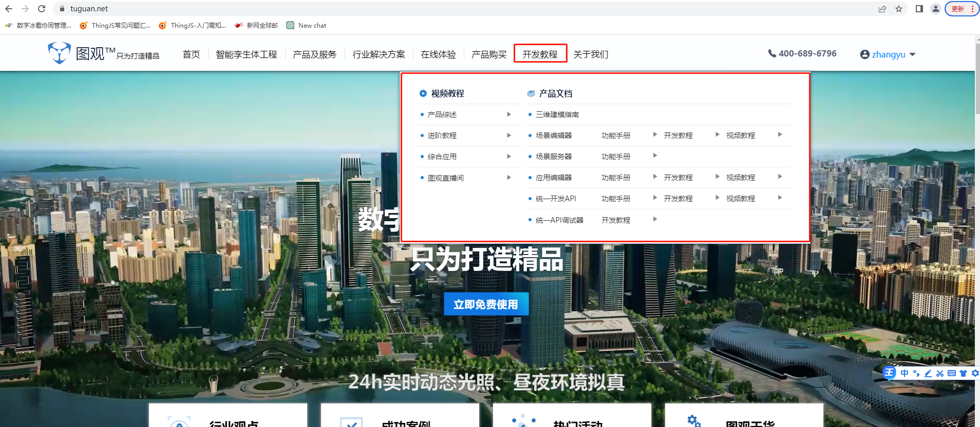Screen dimensions: 980x427
Task: Expand the zhangyu user dropdown
Action: (888, 54)
